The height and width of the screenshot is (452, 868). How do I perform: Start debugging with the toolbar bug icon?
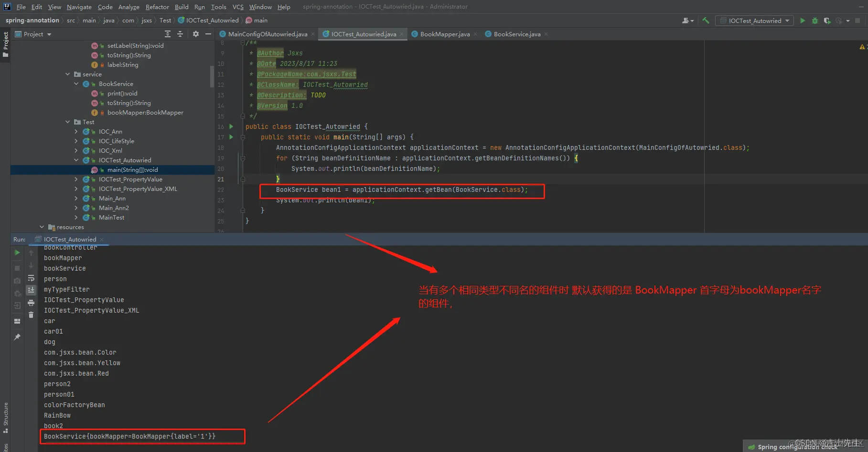pos(815,21)
